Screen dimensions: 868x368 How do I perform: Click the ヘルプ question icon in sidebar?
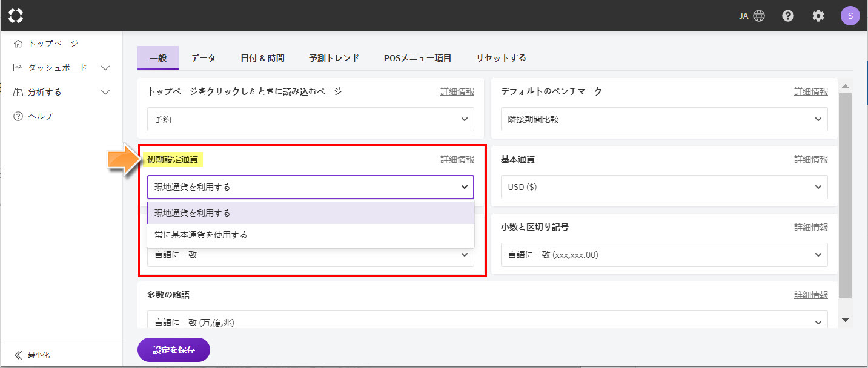18,116
